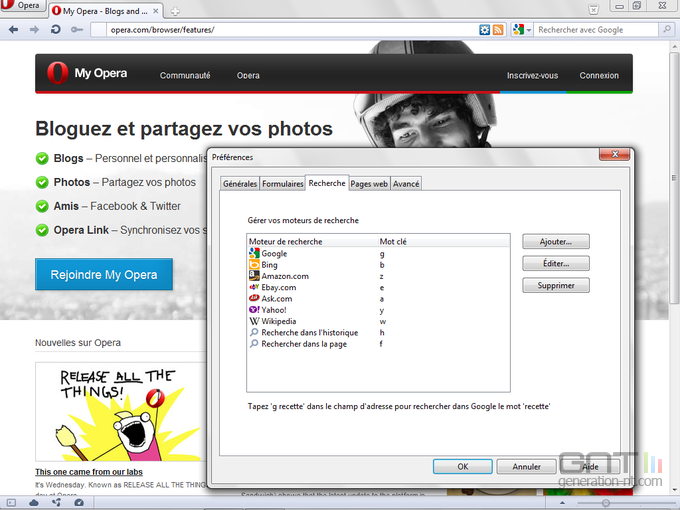
Task: Select the Ask.com search engine row
Action: (x=378, y=299)
